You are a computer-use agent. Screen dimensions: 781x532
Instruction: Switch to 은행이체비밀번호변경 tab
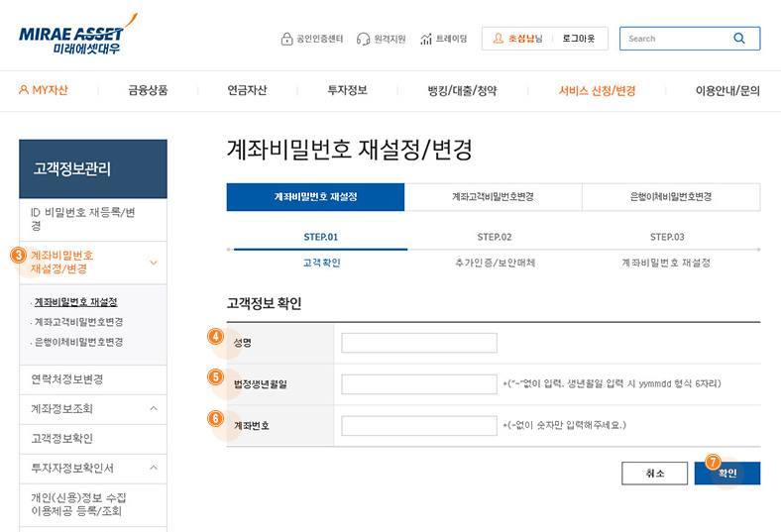pos(670,197)
